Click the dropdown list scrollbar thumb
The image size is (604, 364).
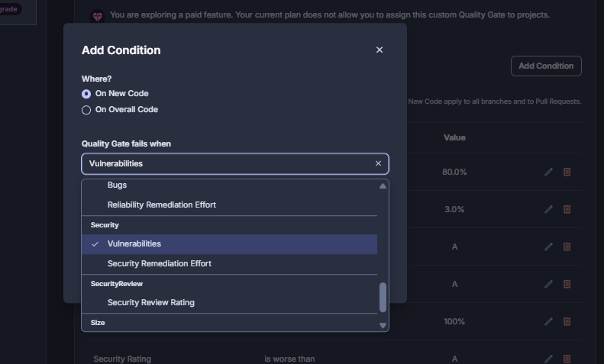click(x=383, y=297)
